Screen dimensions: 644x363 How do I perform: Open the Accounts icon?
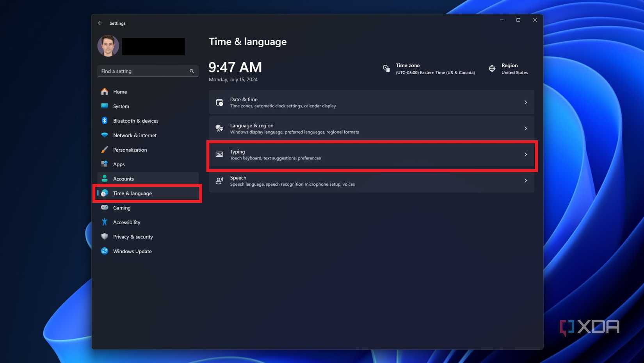click(x=104, y=179)
